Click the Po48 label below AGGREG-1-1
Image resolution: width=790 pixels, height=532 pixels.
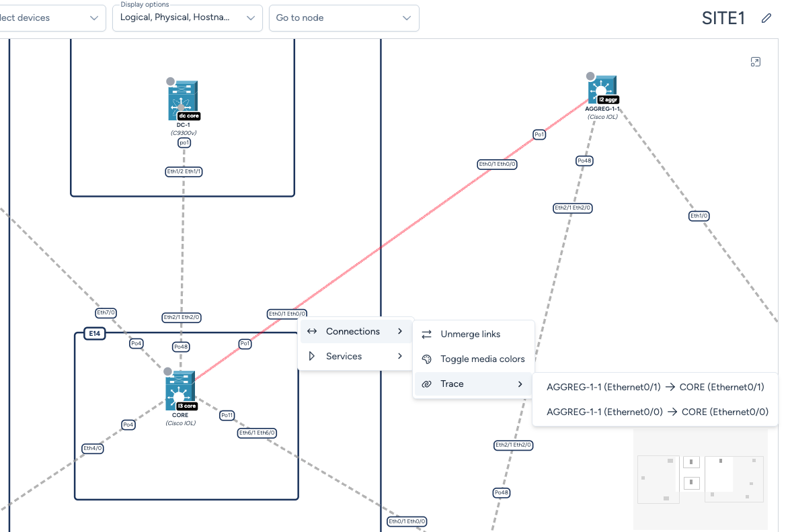584,161
